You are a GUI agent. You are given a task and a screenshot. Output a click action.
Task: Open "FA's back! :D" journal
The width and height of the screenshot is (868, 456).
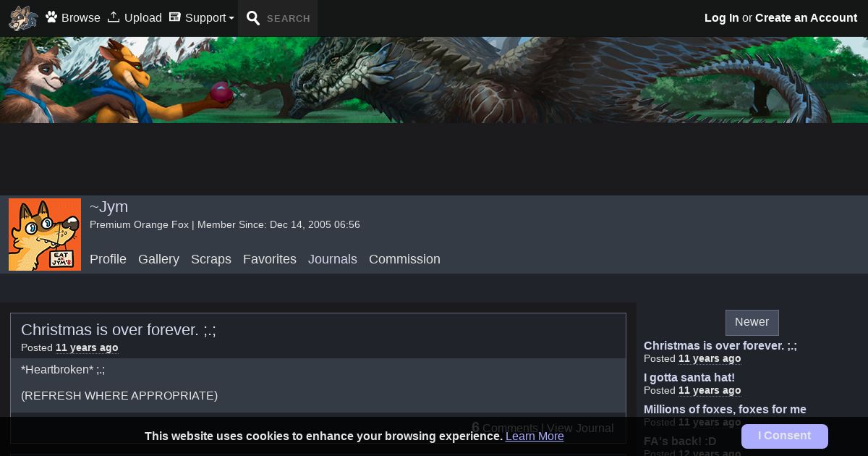click(680, 441)
